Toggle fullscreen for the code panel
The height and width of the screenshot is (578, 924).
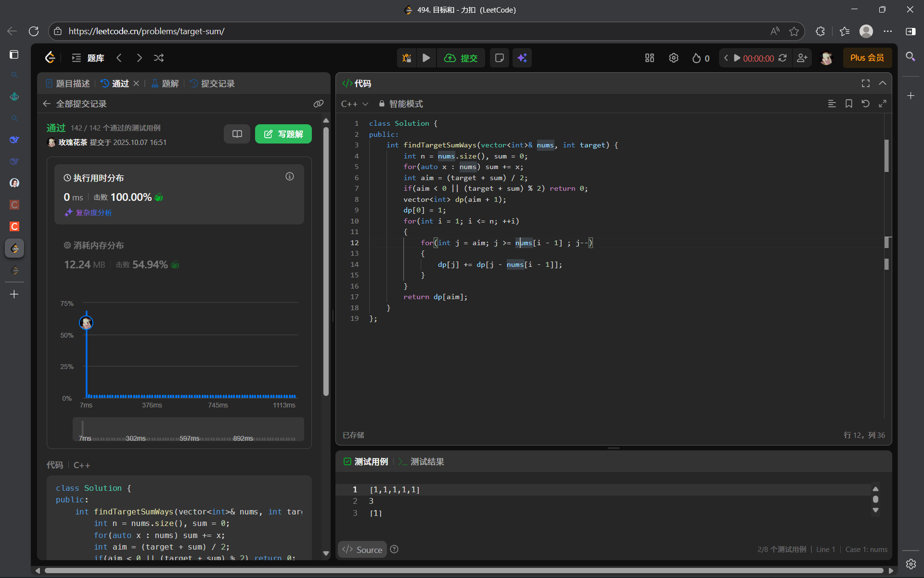865,83
